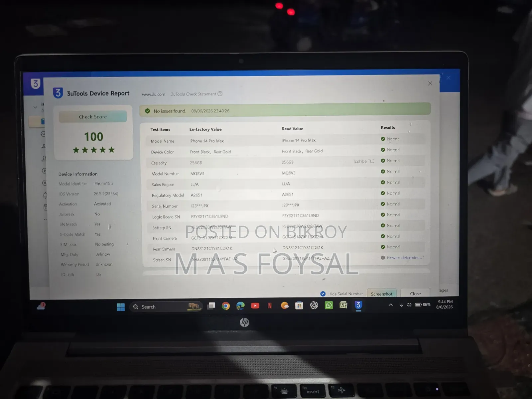Click the check score value 100
The image size is (532, 399).
[x=93, y=137]
